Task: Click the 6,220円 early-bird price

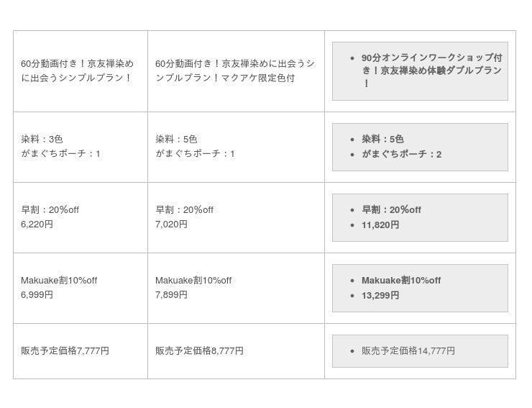Action: (37, 224)
